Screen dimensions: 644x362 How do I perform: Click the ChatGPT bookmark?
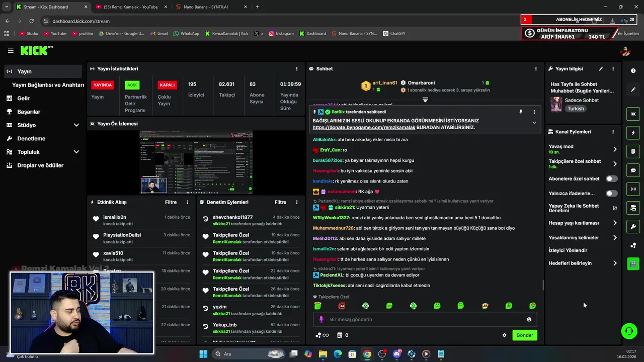pos(394,34)
